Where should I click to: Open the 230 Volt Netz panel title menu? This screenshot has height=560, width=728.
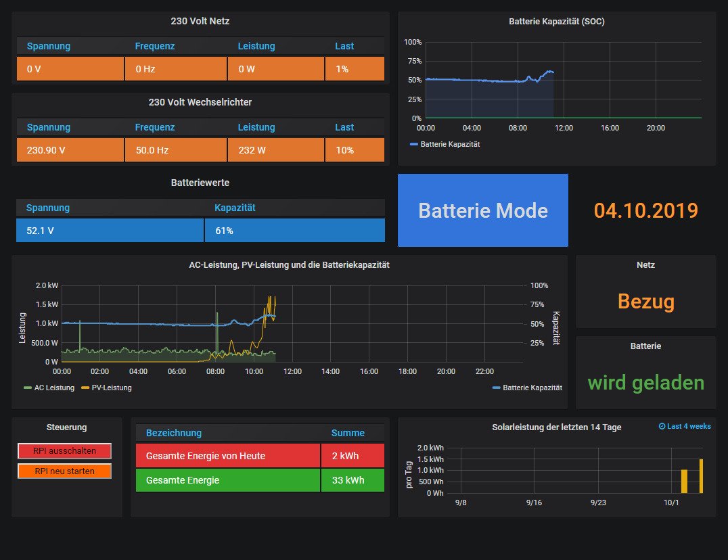pyautogui.click(x=200, y=21)
